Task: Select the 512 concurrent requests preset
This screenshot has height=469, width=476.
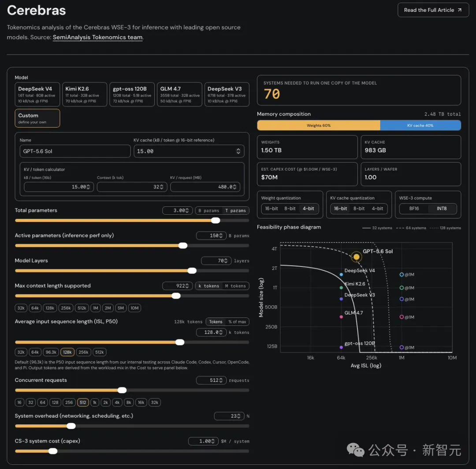Action: coord(83,402)
